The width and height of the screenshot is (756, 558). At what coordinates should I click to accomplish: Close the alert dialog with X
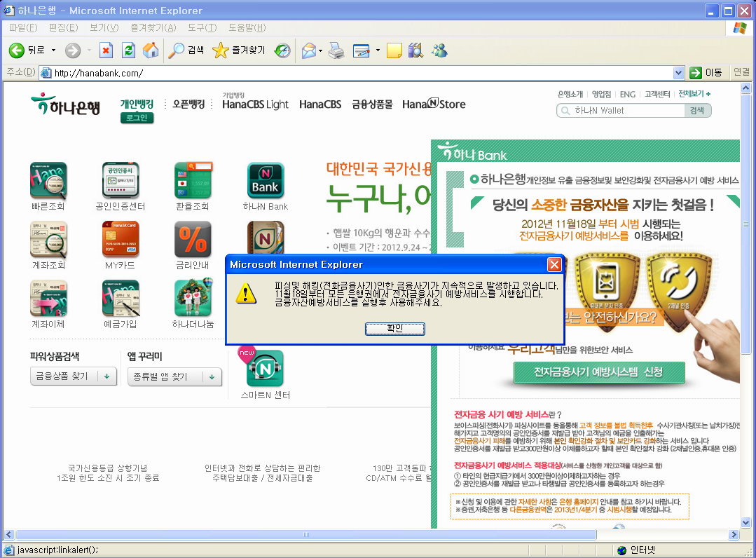click(554, 264)
